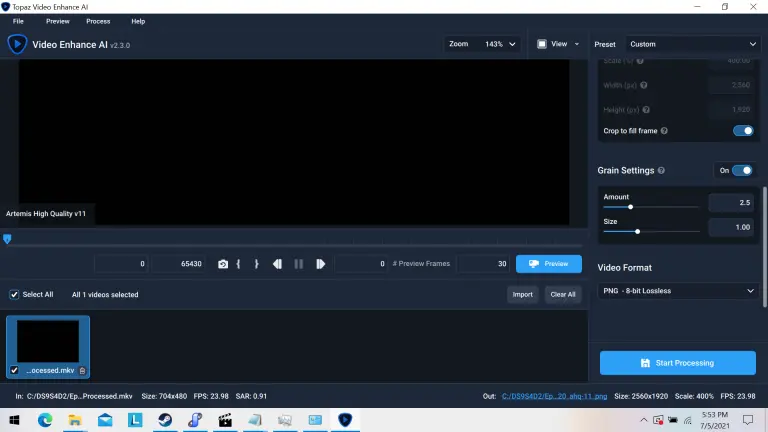Uncheck the ...ocessed.mkv video checkbox
This screenshot has height=432, width=768.
[x=14, y=370]
